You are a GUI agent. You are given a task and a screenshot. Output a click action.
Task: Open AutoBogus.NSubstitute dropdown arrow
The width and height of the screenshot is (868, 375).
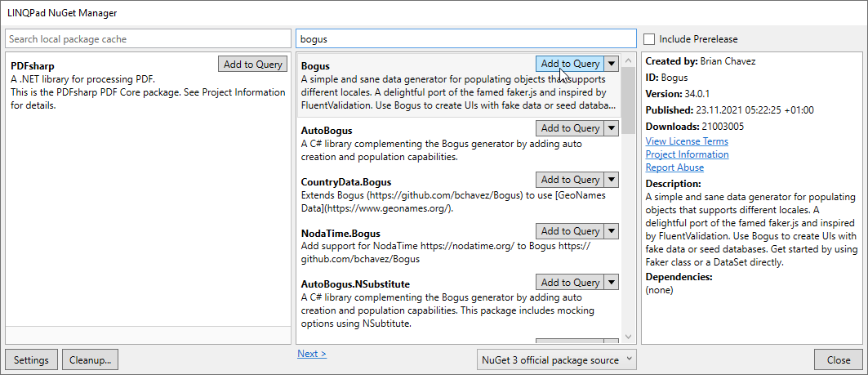(x=612, y=283)
